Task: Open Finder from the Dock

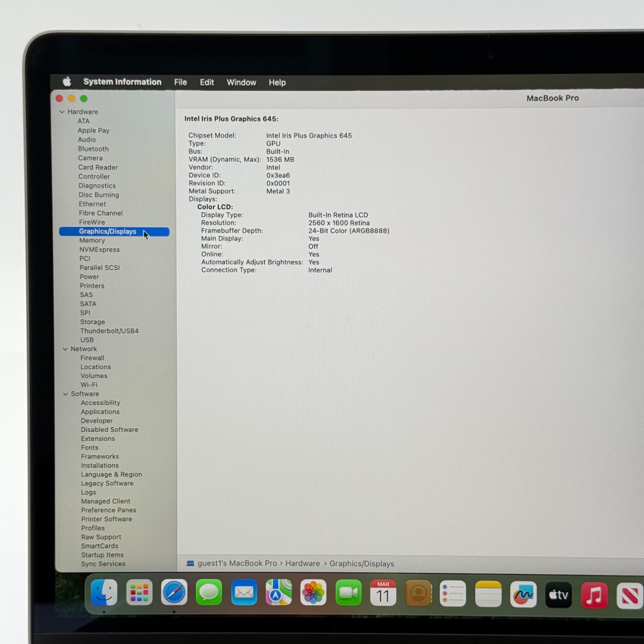Action: click(x=104, y=592)
